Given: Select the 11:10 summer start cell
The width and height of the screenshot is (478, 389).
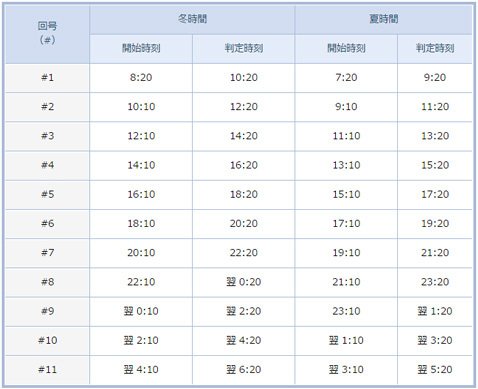Looking at the screenshot, I should coord(346,136).
